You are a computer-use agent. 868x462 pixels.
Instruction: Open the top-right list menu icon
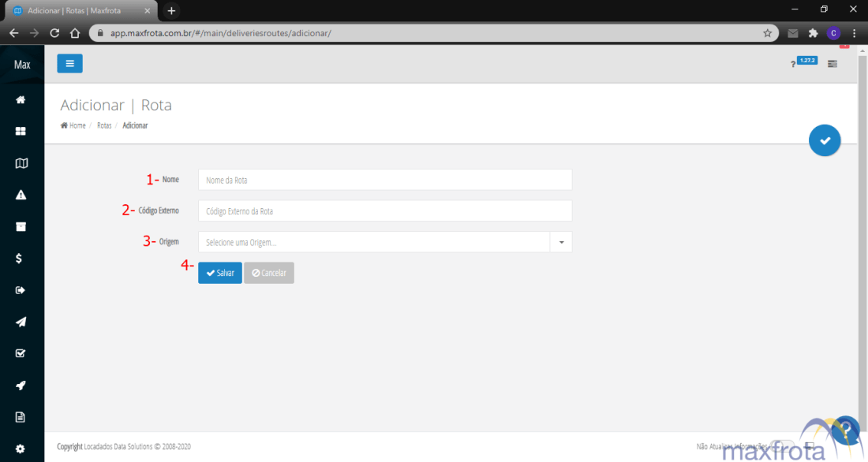[832, 64]
